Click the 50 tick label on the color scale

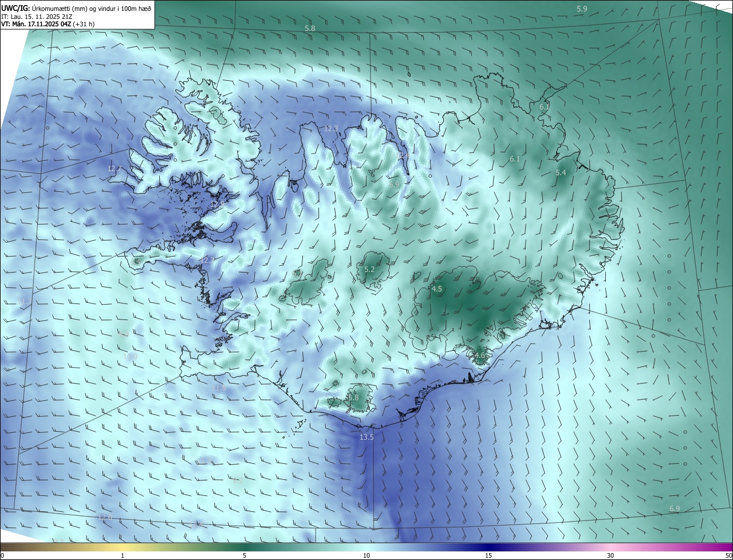pos(728,555)
